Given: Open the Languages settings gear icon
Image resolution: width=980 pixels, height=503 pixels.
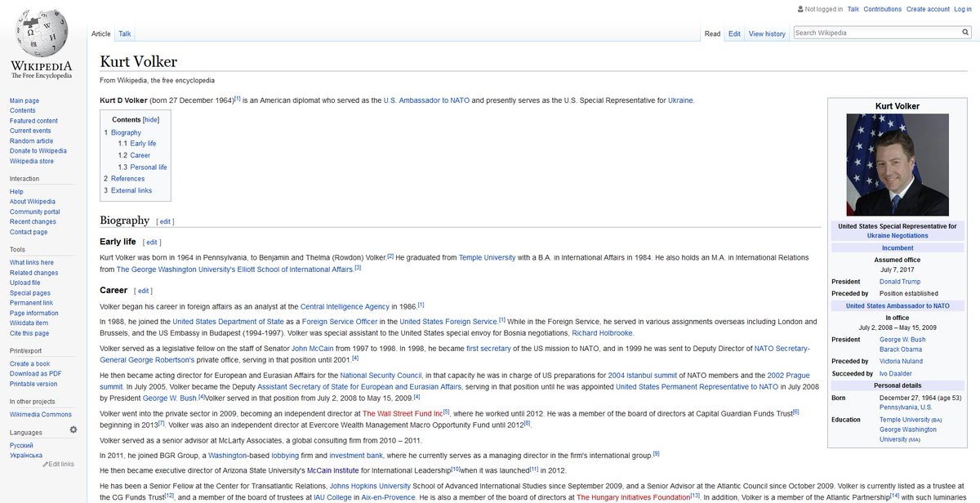Looking at the screenshot, I should point(73,430).
